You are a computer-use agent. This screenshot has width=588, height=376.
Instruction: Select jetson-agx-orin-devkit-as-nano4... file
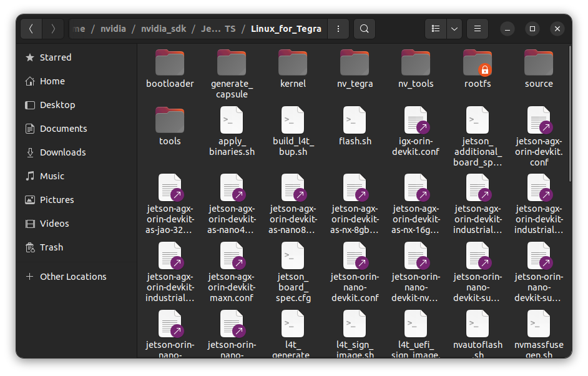tap(232, 204)
